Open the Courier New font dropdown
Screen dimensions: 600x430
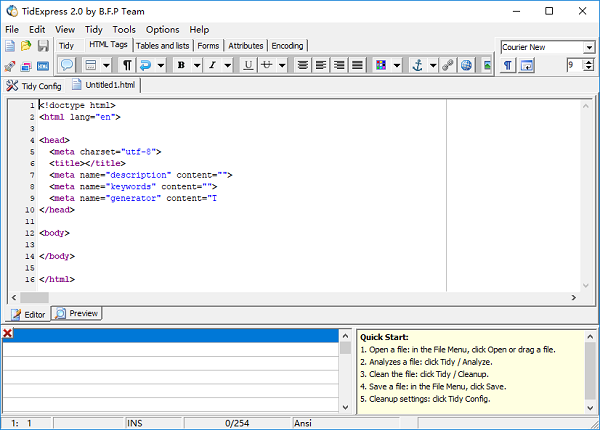[x=588, y=47]
